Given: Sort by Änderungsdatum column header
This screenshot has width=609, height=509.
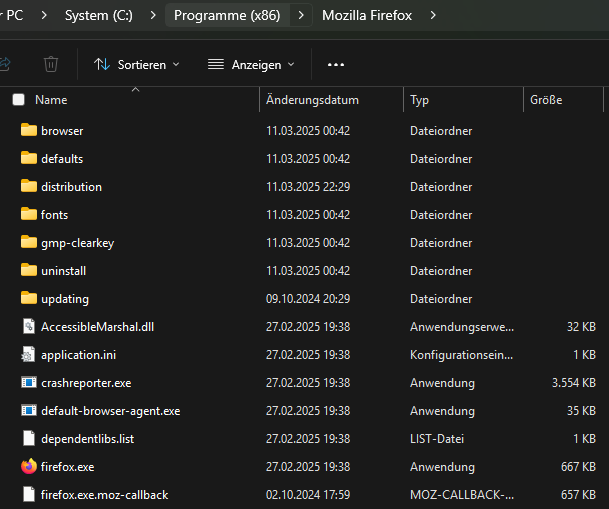Looking at the screenshot, I should coord(312,100).
